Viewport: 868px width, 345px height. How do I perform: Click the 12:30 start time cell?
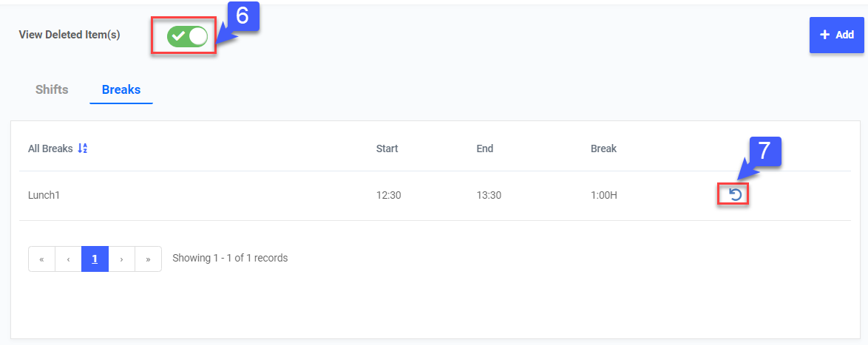[x=388, y=195]
